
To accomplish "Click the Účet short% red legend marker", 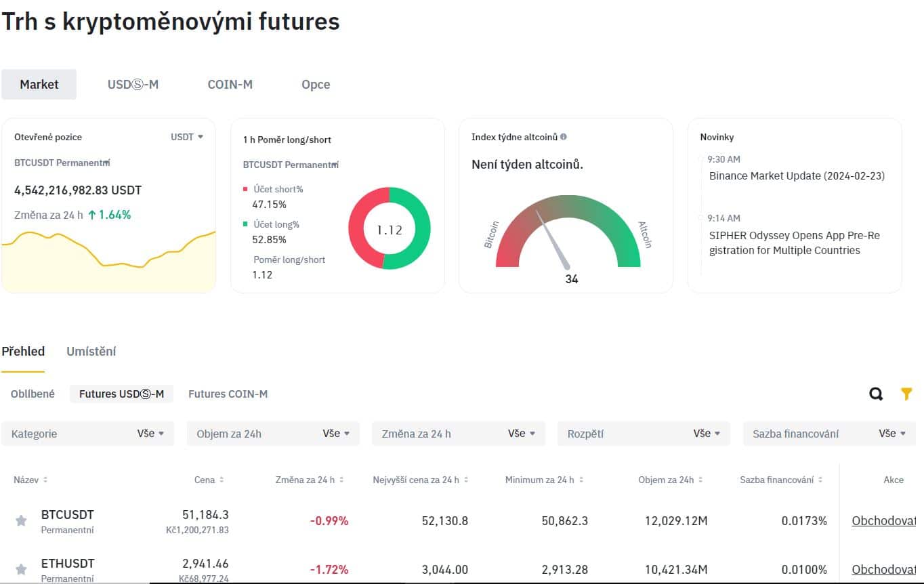I will [x=245, y=189].
